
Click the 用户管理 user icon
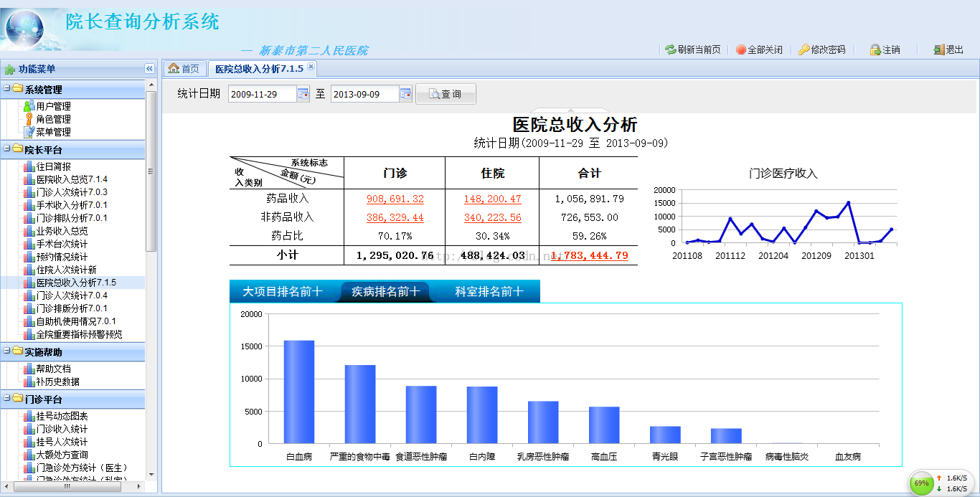pyautogui.click(x=29, y=106)
